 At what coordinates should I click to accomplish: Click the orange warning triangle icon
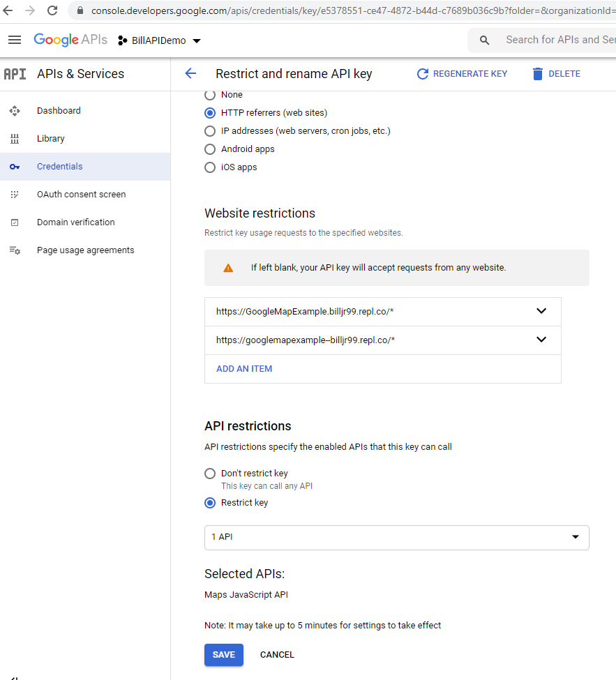click(x=228, y=268)
